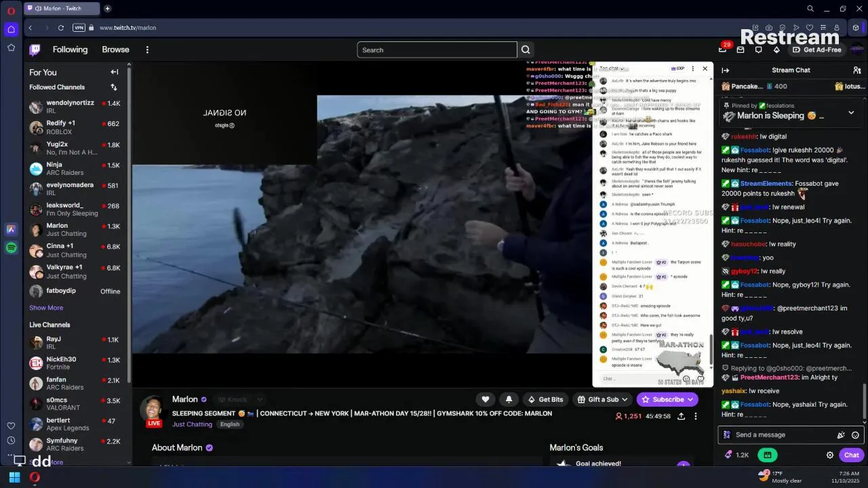Open Spotify in the Opera sidebar
The height and width of the screenshot is (488, 868).
11,248
